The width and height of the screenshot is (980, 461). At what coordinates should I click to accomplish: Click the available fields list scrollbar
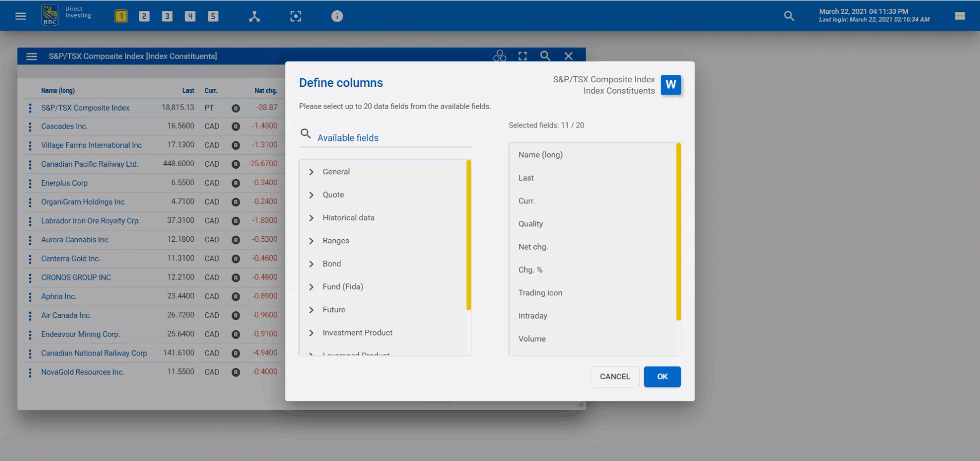pyautogui.click(x=468, y=235)
